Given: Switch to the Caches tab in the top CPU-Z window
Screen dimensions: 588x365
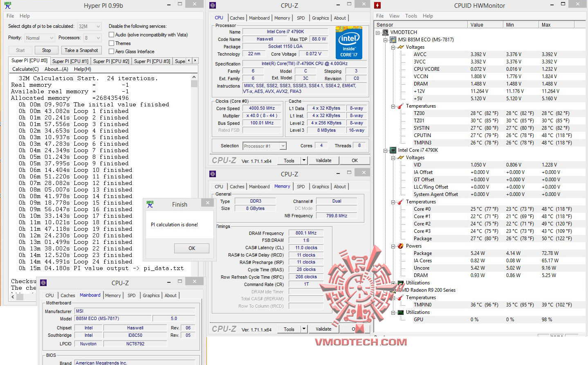Looking at the screenshot, I should point(237,18).
